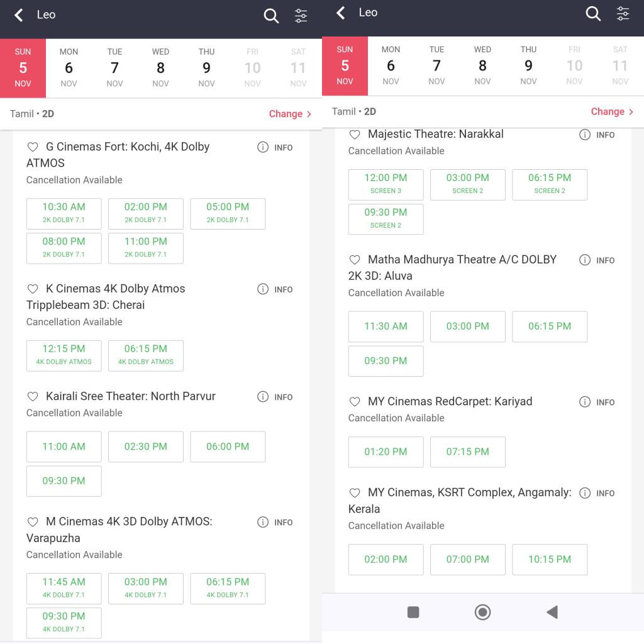This screenshot has width=644, height=644.
Task: Go back using right screen's back arrow
Action: (340, 13)
